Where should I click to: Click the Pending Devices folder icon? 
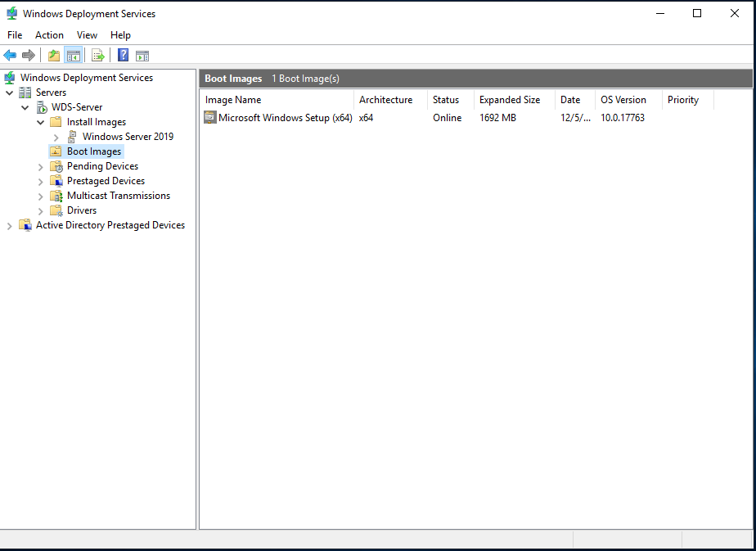pyautogui.click(x=56, y=166)
